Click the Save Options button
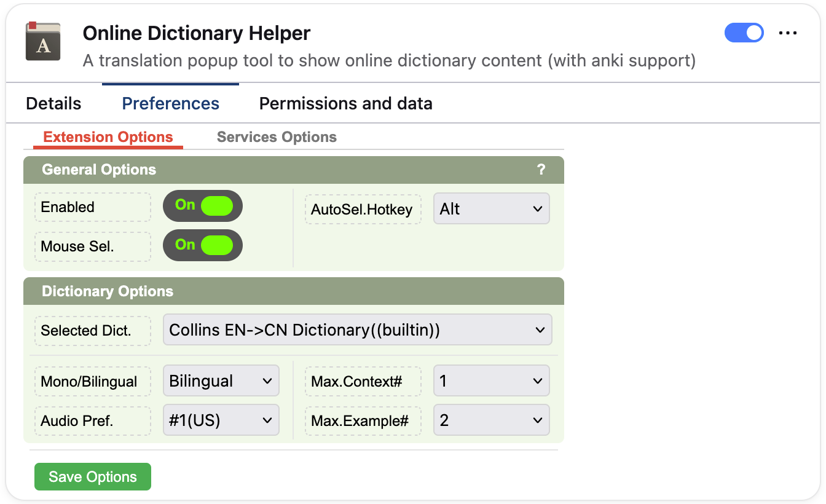 (x=93, y=477)
